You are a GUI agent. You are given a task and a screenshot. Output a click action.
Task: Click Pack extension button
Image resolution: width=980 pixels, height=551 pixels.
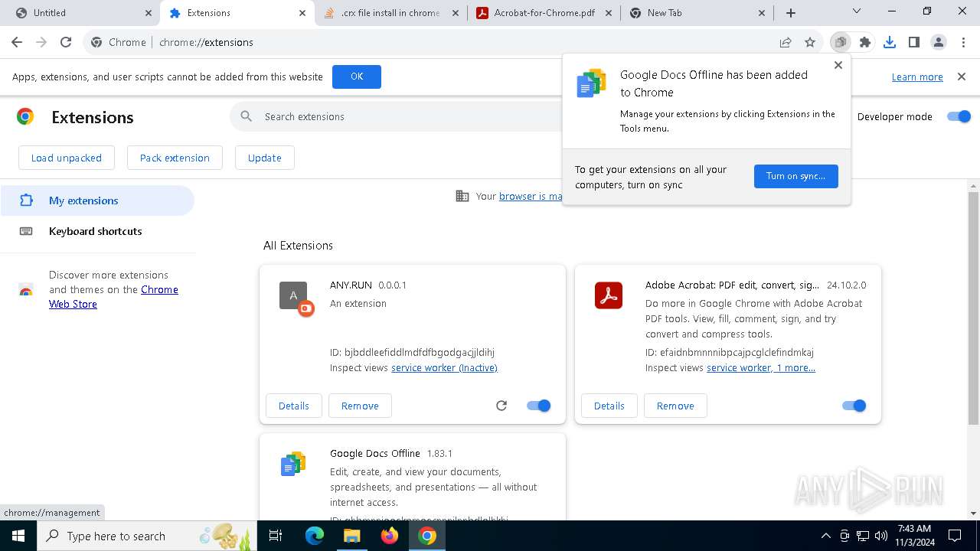175,158
